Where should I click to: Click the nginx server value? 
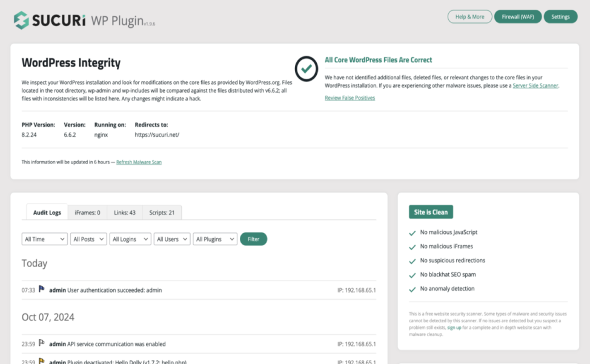coord(101,134)
